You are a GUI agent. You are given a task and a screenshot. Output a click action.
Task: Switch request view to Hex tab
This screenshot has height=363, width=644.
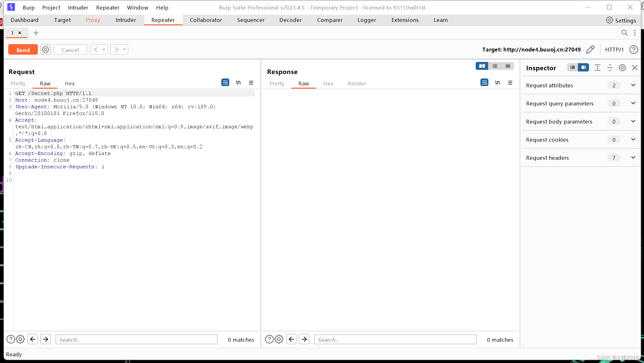pyautogui.click(x=70, y=84)
